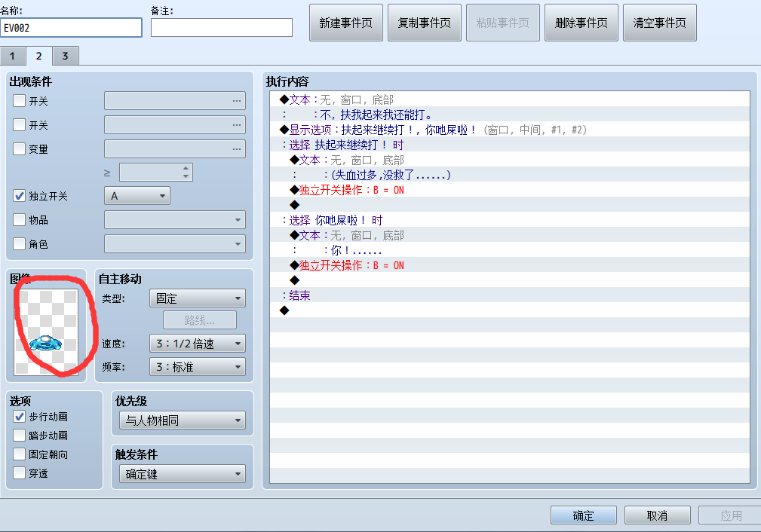Viewport: 761px width, 532px height.
Task: Enable the second 开关 condition checkbox
Action: coord(20,125)
